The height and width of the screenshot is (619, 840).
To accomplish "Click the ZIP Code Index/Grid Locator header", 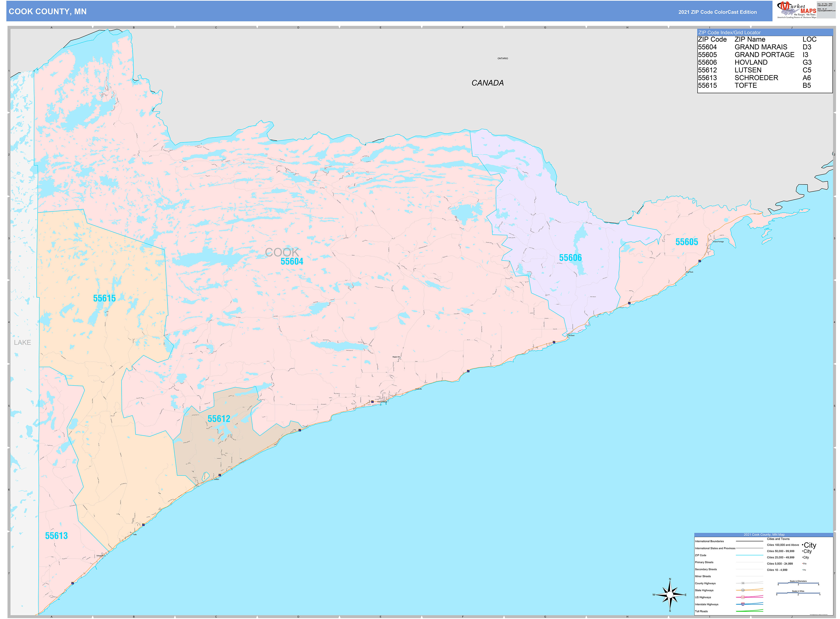I will tap(729, 33).
